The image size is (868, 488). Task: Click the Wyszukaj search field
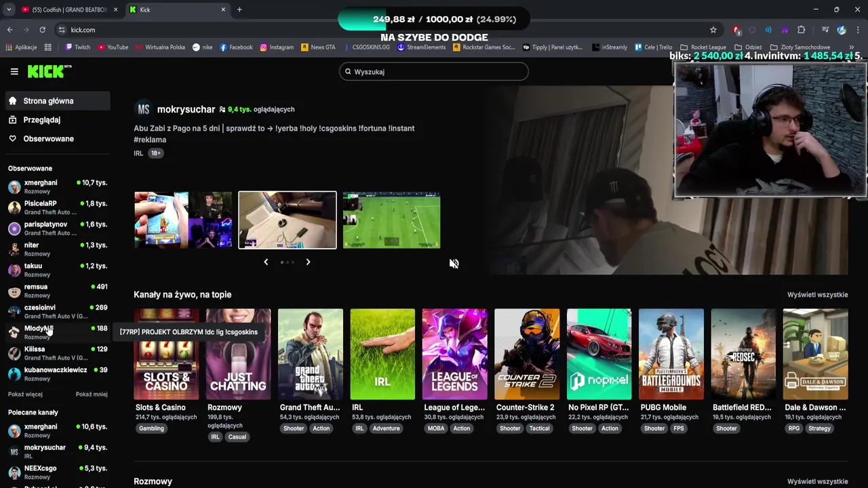pyautogui.click(x=434, y=71)
